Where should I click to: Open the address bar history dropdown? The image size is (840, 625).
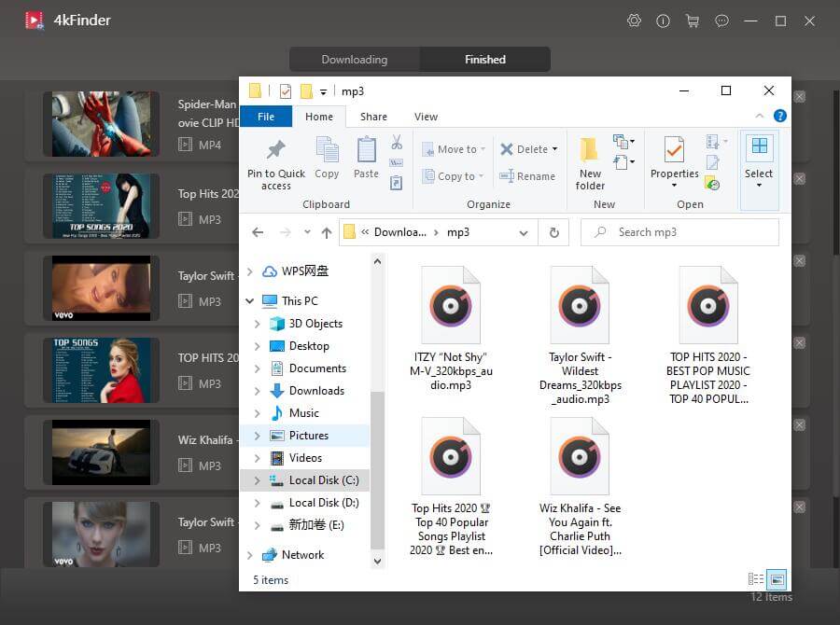[525, 232]
